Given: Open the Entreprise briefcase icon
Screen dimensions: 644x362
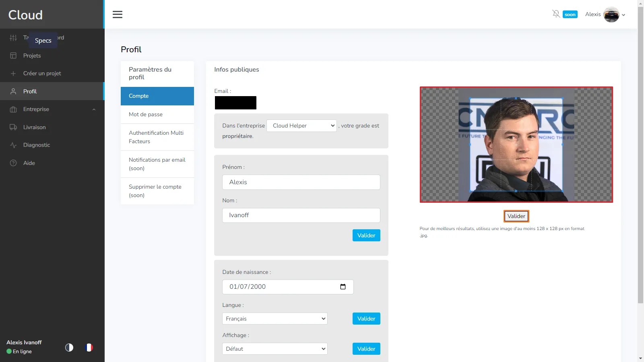Looking at the screenshot, I should [x=13, y=109].
